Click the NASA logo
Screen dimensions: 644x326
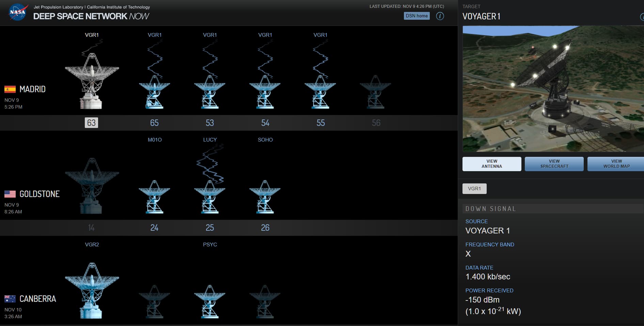click(18, 12)
